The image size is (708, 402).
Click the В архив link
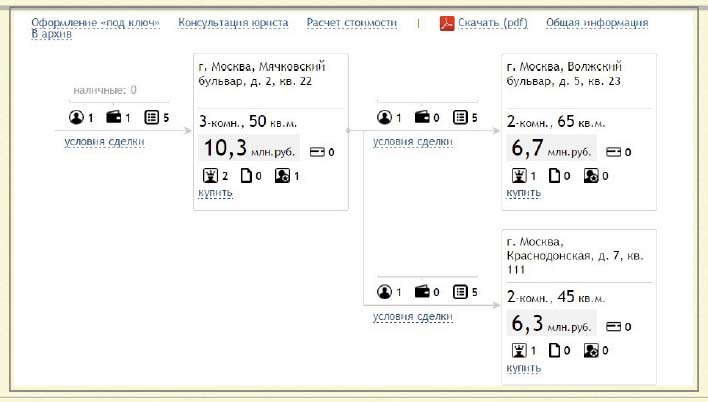(51, 34)
